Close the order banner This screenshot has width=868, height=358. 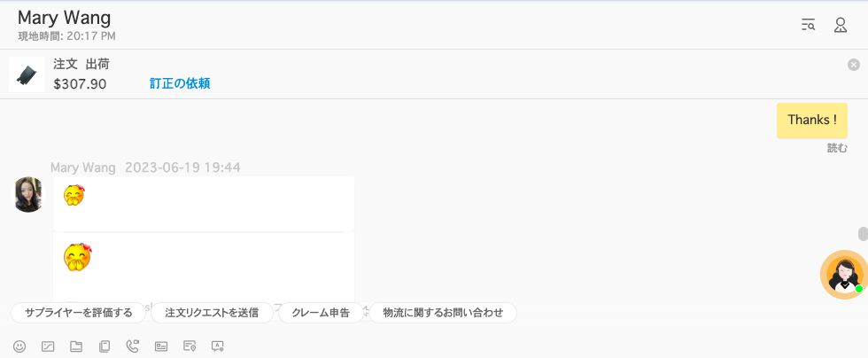[854, 65]
